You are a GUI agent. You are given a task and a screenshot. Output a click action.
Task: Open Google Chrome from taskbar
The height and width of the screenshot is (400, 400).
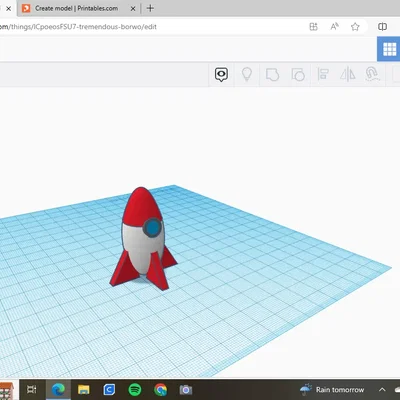160,389
